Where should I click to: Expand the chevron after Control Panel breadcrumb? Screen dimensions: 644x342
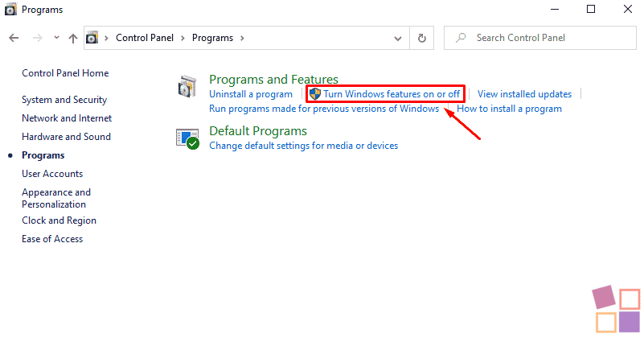click(x=183, y=39)
